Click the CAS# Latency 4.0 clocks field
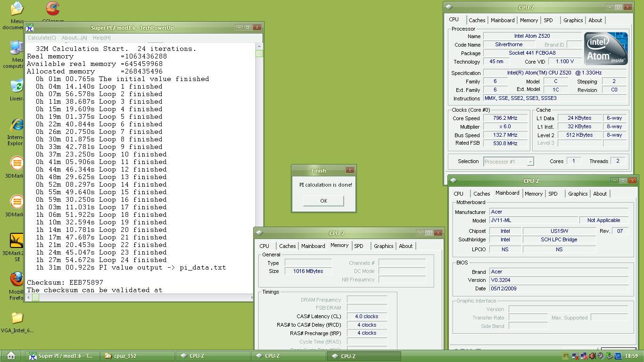The height and width of the screenshot is (362, 644). tap(367, 316)
